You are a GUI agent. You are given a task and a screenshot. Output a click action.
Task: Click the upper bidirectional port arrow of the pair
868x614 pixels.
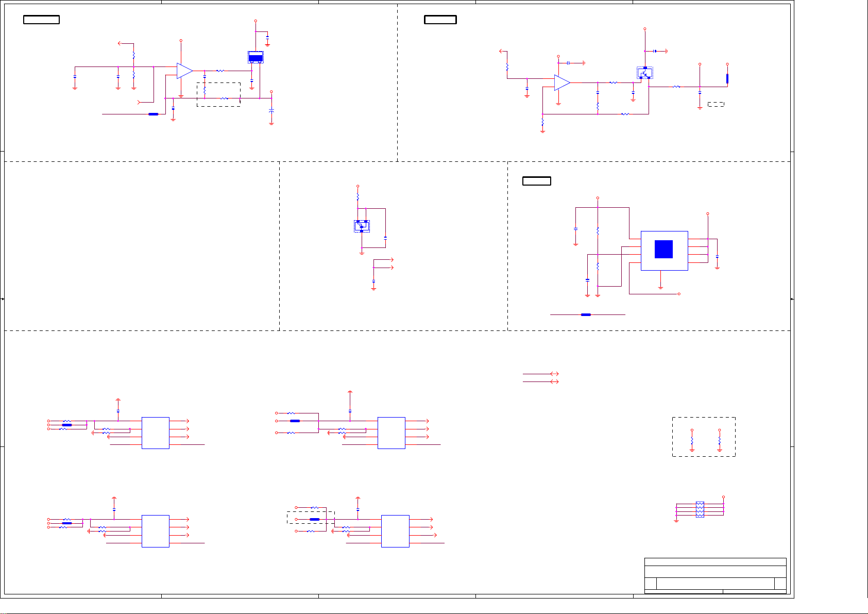coord(554,374)
